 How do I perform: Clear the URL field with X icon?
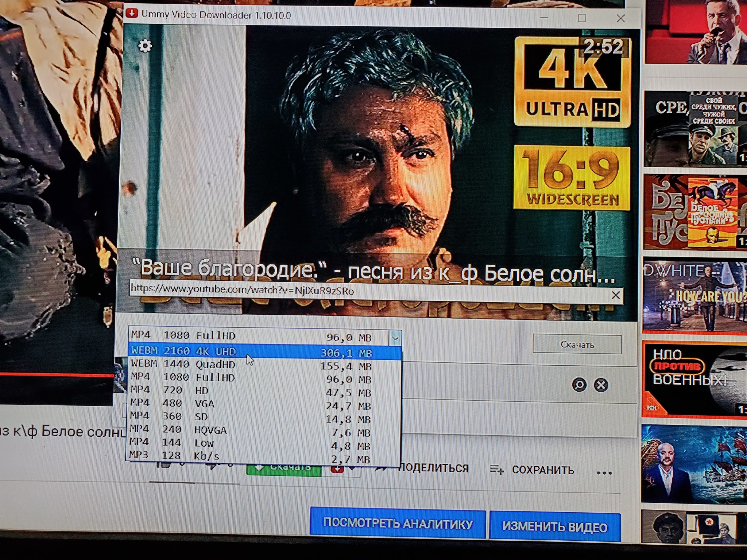pos(616,295)
